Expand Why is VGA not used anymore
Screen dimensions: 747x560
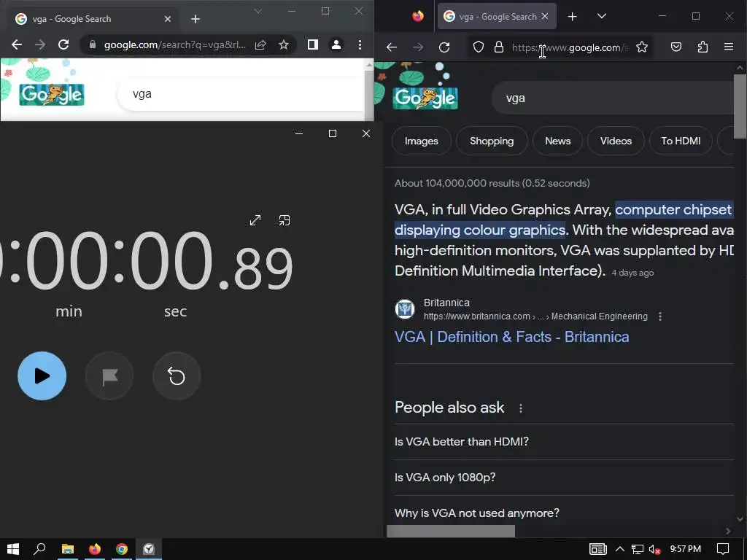click(564, 513)
